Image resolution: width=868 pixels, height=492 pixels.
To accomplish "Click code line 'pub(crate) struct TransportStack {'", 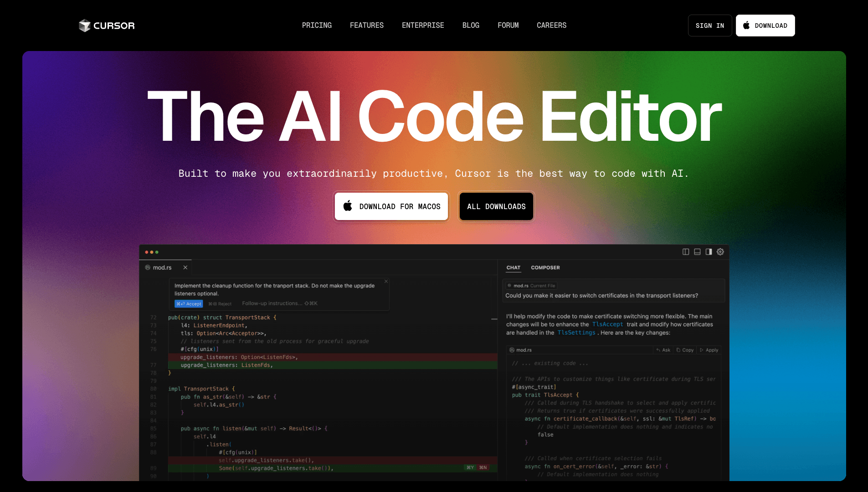I will coord(222,318).
